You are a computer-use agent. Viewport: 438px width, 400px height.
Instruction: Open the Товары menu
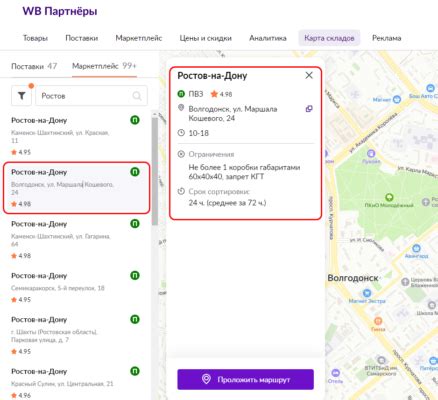pyautogui.click(x=35, y=38)
